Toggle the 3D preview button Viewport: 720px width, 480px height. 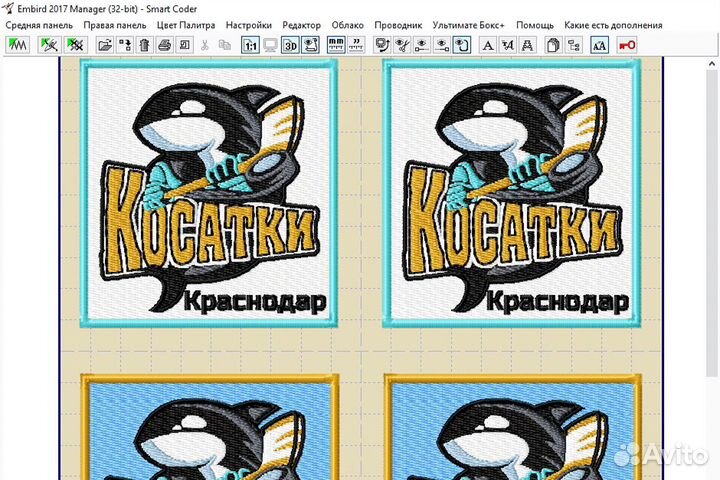pos(290,45)
